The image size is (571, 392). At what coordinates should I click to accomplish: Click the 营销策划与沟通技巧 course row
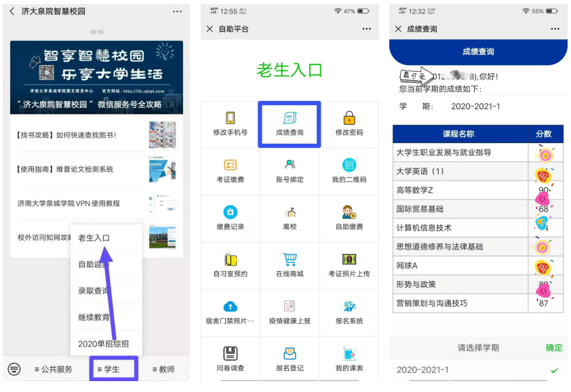[478, 303]
